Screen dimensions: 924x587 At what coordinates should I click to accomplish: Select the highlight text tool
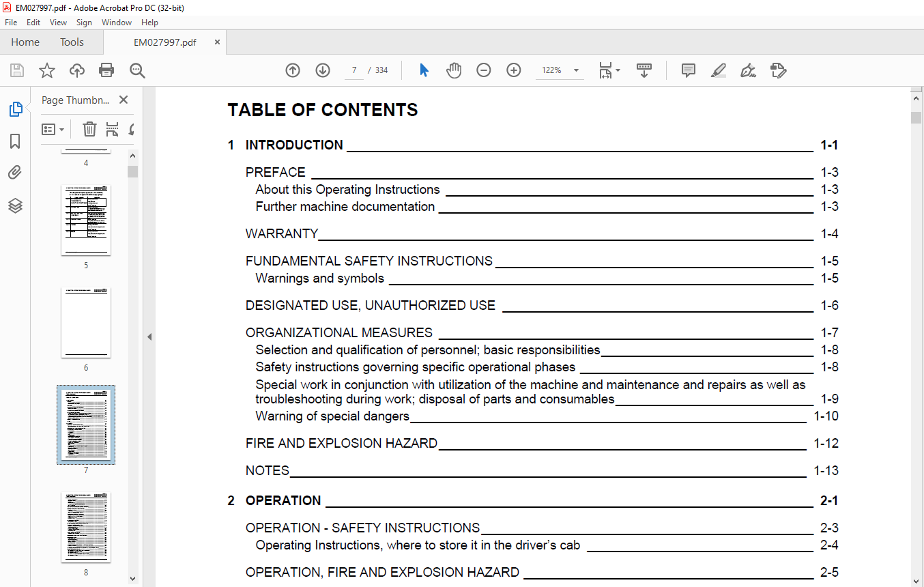tap(718, 70)
